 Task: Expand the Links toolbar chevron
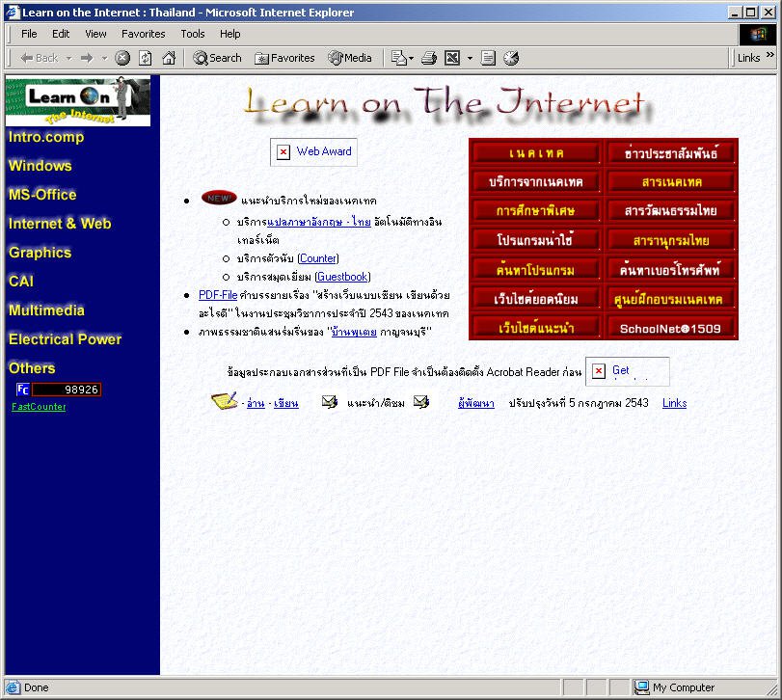pyautogui.click(x=770, y=58)
